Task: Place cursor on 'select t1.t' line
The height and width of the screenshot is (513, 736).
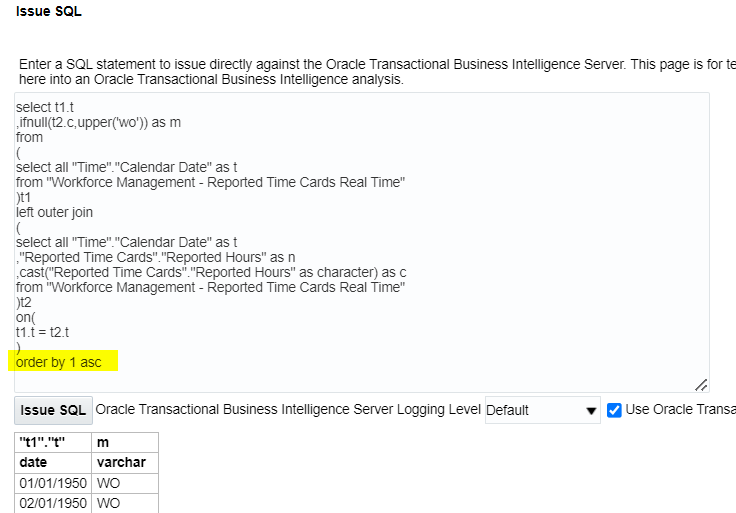Action: coord(45,107)
